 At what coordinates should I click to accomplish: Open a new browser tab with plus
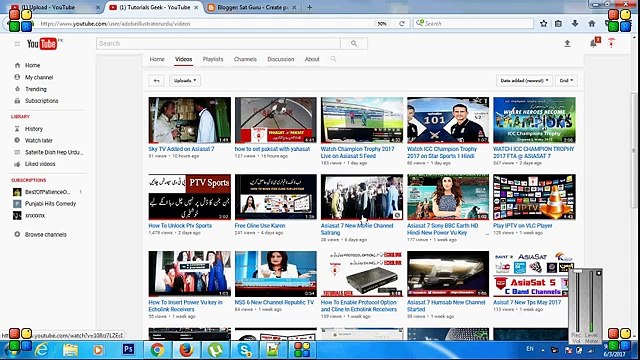click(x=309, y=7)
